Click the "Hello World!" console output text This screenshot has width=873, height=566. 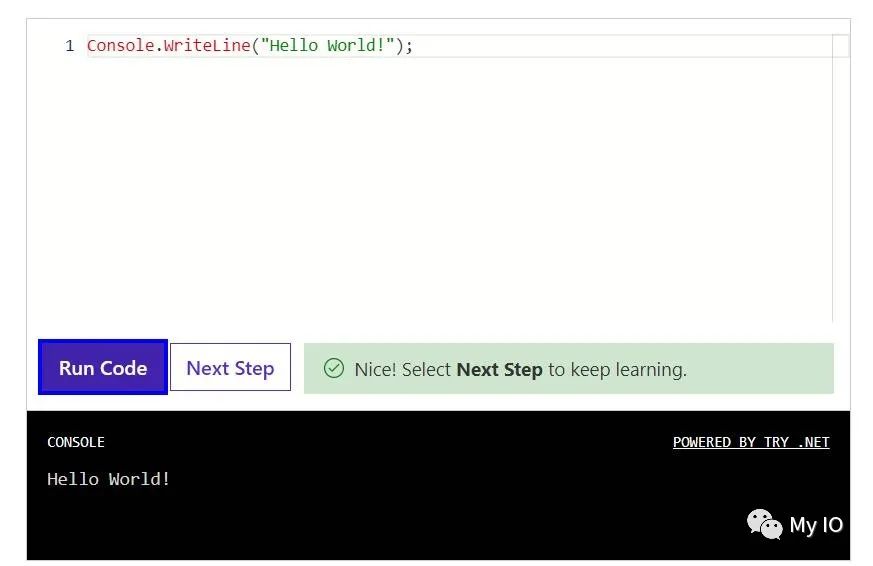[x=109, y=479]
